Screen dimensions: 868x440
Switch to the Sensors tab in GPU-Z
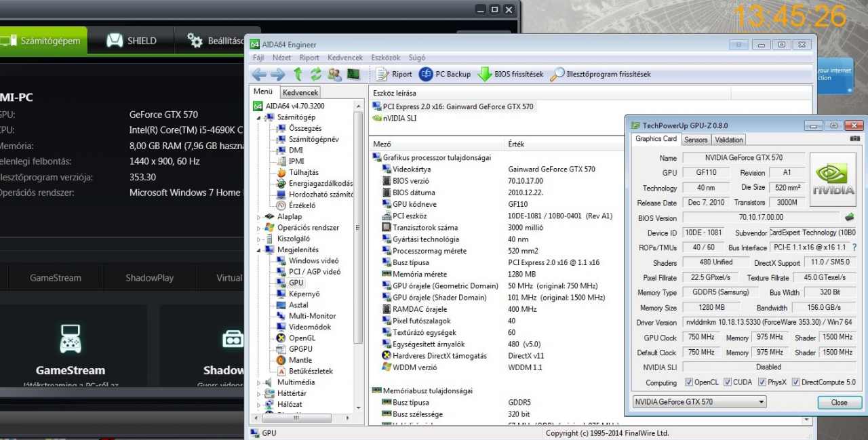696,140
